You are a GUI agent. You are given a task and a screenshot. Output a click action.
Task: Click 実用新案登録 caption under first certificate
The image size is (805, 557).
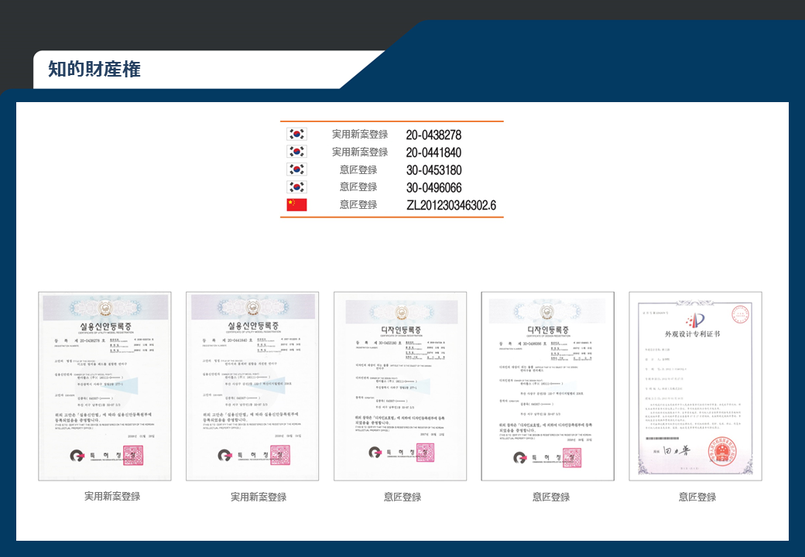pos(112,496)
